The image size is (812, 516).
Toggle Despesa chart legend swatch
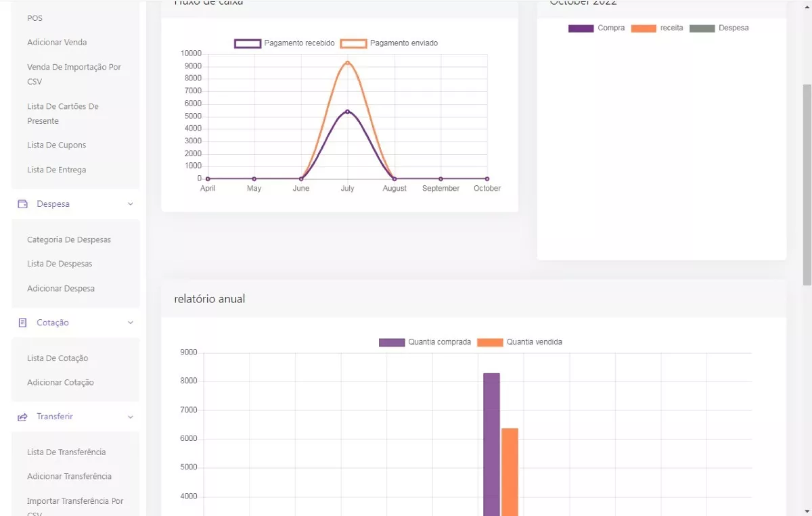click(702, 28)
